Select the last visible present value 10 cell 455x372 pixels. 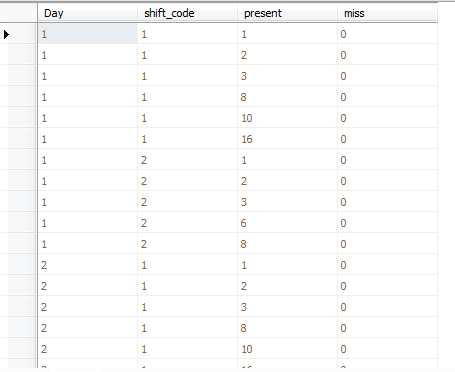point(287,349)
